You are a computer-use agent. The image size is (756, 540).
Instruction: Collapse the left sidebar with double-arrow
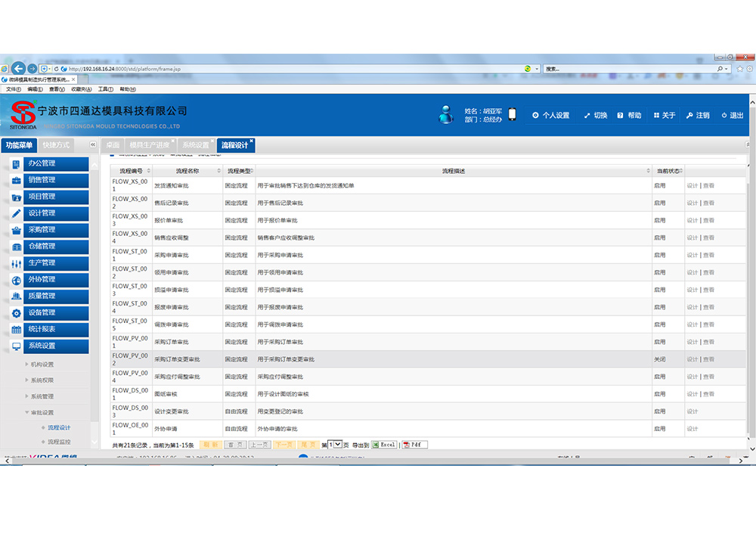[x=92, y=144]
